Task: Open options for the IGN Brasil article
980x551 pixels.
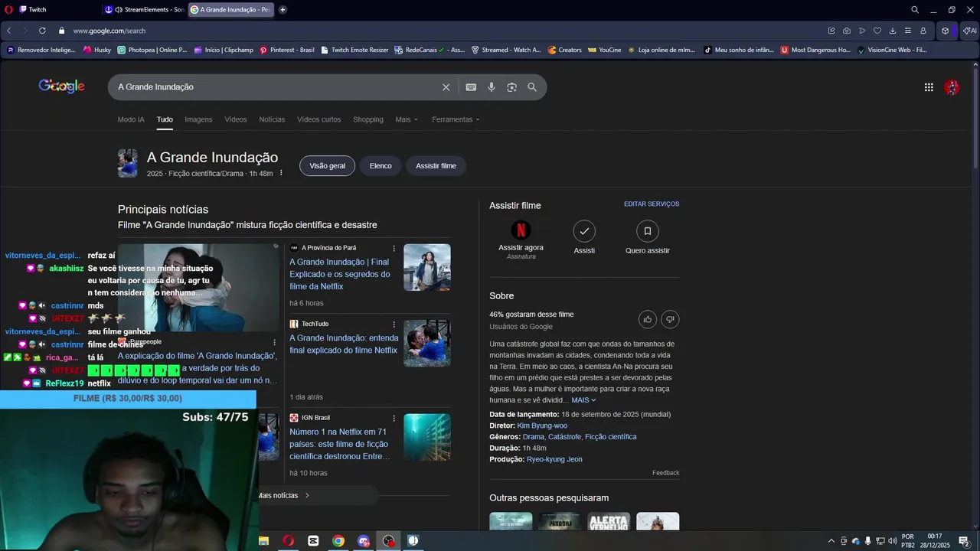Action: click(x=394, y=418)
